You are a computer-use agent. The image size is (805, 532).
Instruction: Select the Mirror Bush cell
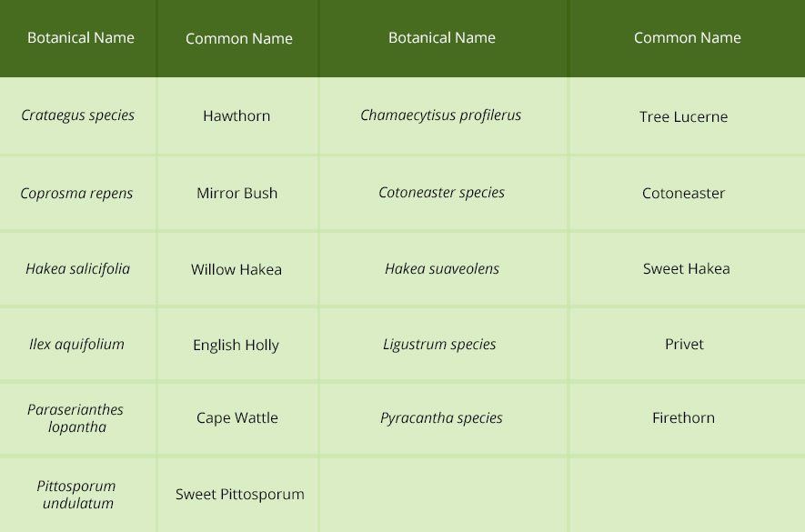tap(237, 193)
